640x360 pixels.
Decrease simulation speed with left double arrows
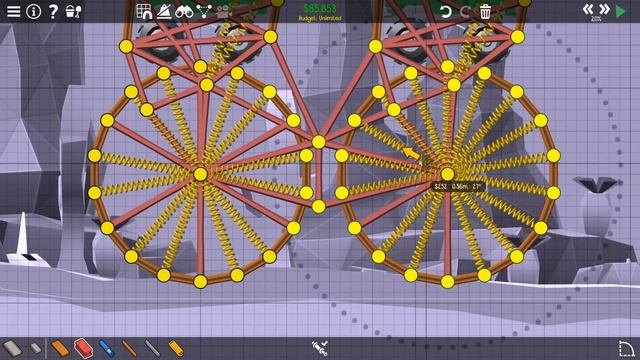588,9
